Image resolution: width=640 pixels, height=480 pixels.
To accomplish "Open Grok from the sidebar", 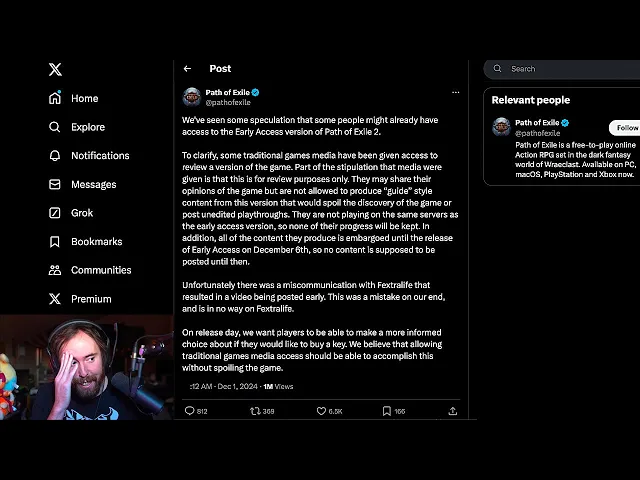I will click(x=71, y=213).
